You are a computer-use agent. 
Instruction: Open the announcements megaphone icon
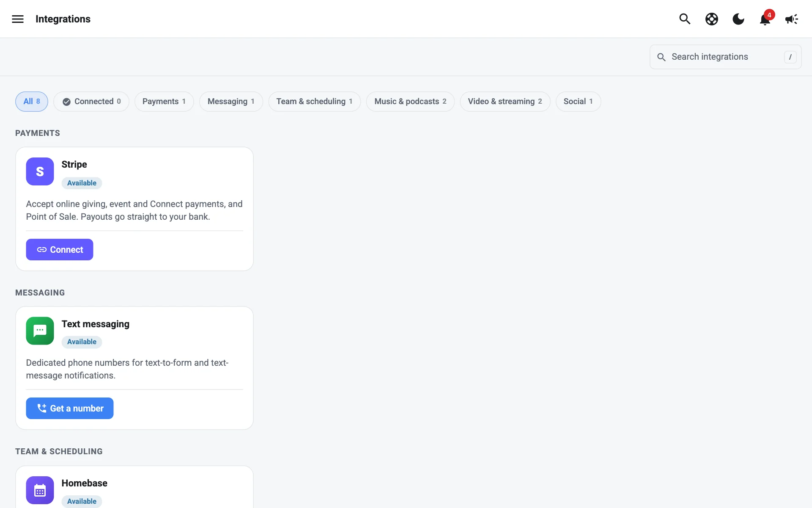point(792,19)
